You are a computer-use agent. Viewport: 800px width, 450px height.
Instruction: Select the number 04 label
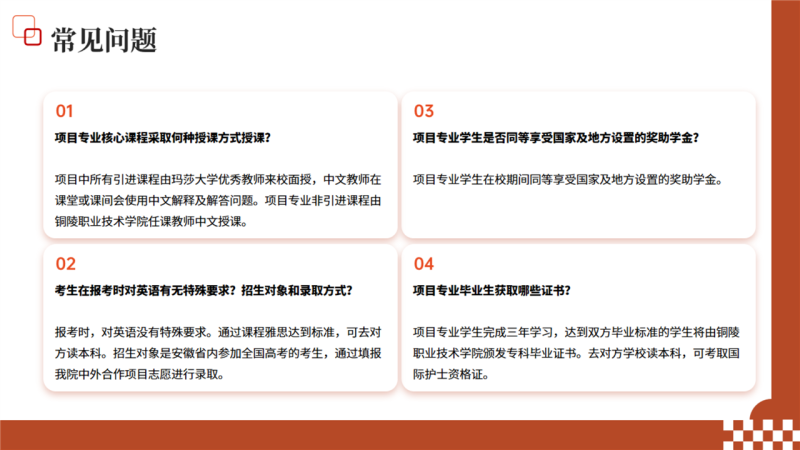click(423, 264)
